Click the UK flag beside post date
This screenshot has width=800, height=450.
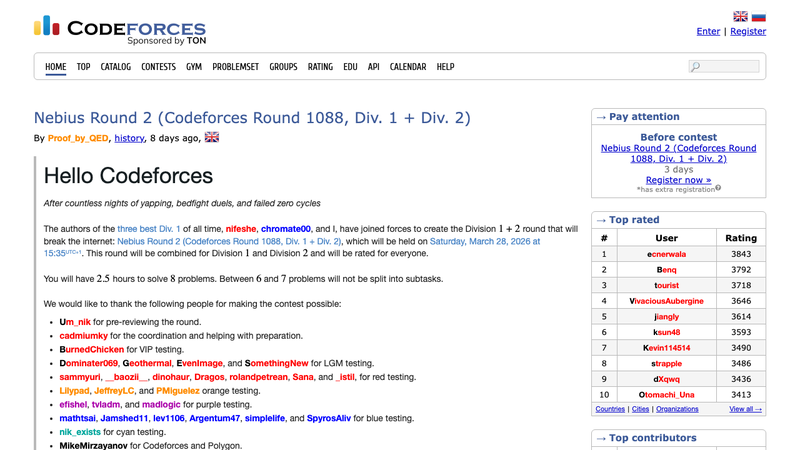coord(212,137)
